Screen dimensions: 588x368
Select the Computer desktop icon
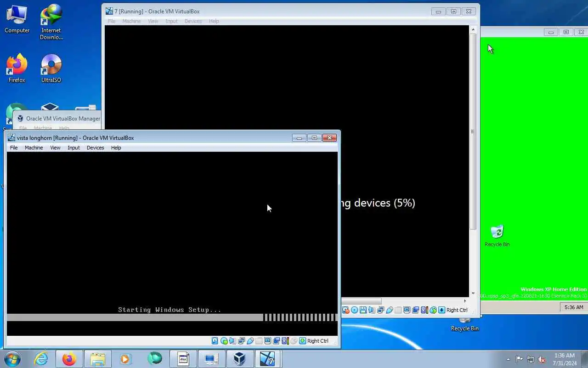pyautogui.click(x=17, y=19)
